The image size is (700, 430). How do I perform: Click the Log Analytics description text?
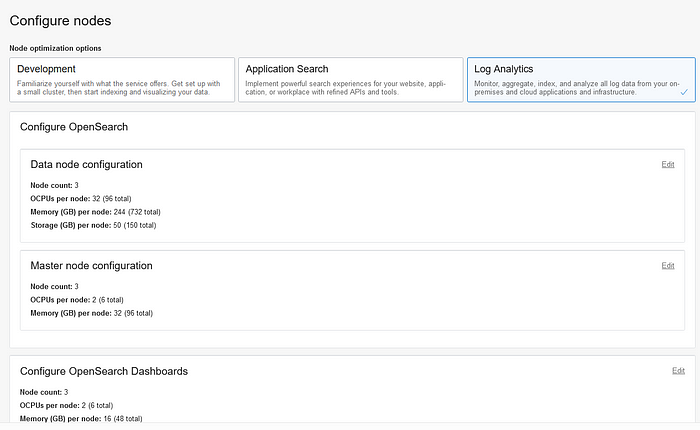pos(577,88)
